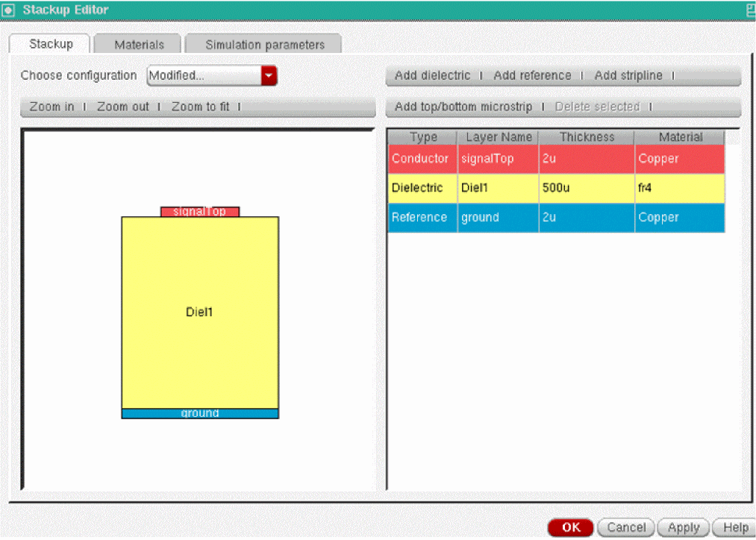Click the 2u thickness cell of signalTop

tap(587, 159)
